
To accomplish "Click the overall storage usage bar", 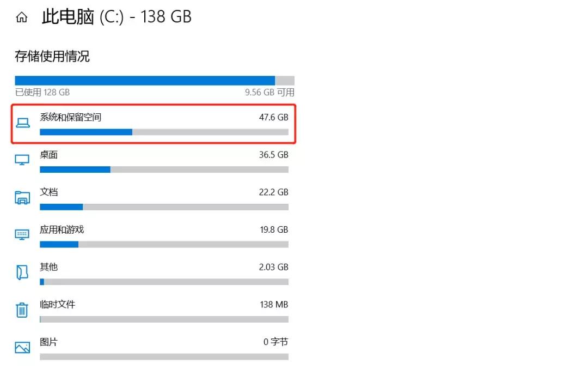I will pos(154,80).
